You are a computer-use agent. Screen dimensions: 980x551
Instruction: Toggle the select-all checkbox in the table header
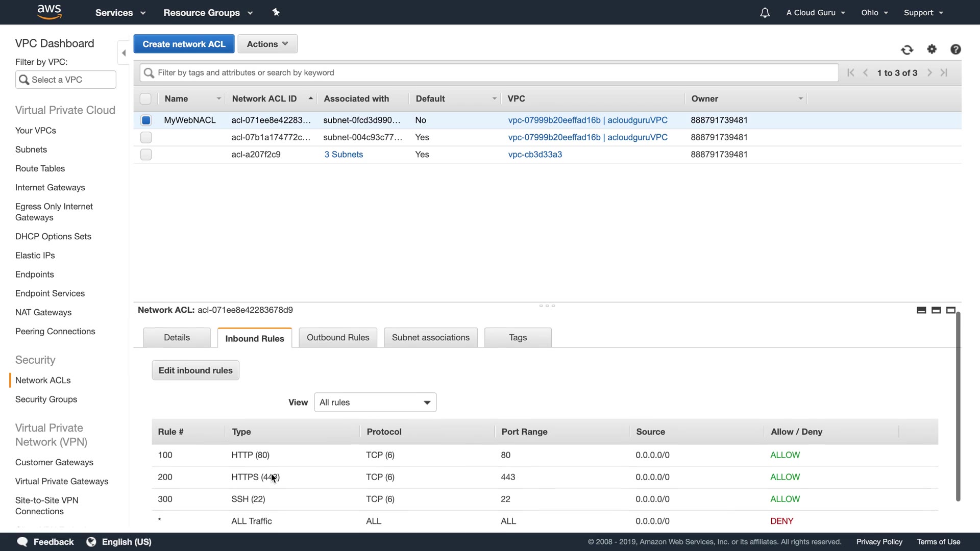tap(145, 99)
